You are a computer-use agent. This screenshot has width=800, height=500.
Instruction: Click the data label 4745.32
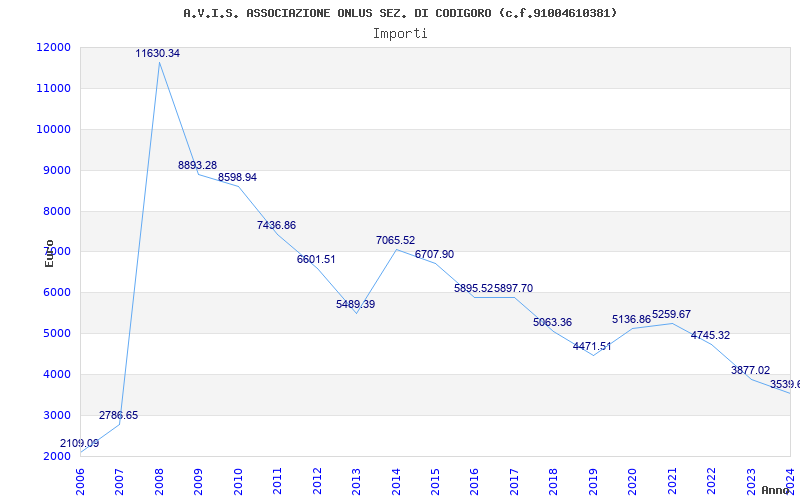coord(710,336)
